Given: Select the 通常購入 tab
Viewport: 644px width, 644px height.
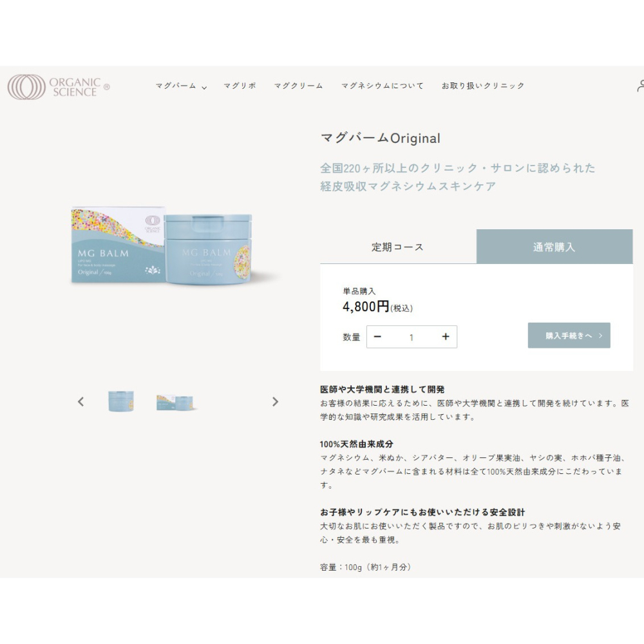Looking at the screenshot, I should click(554, 247).
